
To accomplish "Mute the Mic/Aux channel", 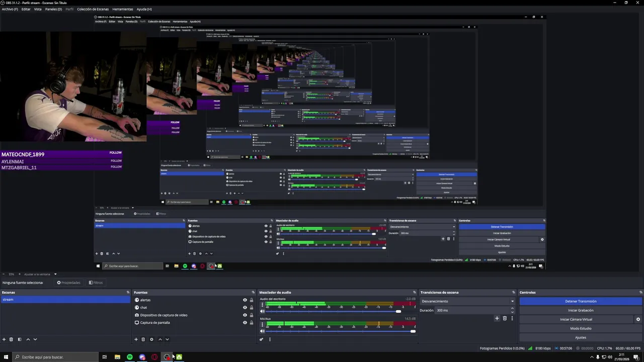I will click(x=262, y=331).
